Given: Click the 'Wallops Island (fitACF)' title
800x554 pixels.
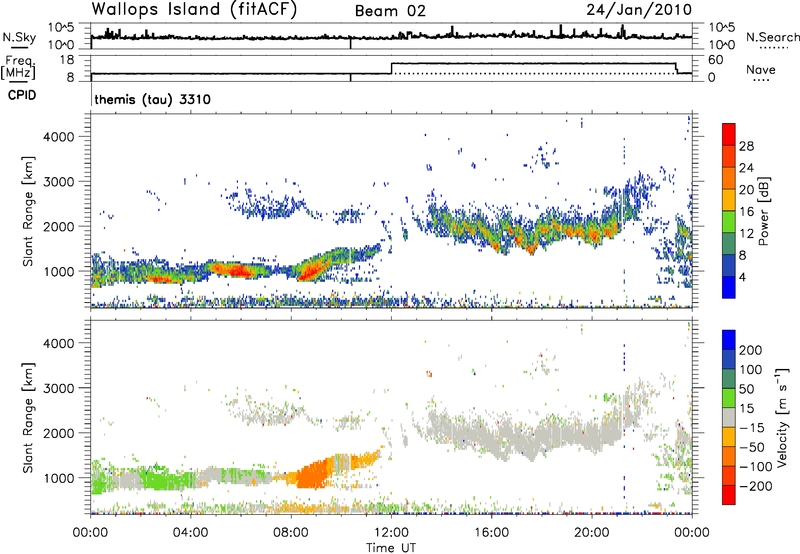Looking at the screenshot, I should [x=194, y=9].
